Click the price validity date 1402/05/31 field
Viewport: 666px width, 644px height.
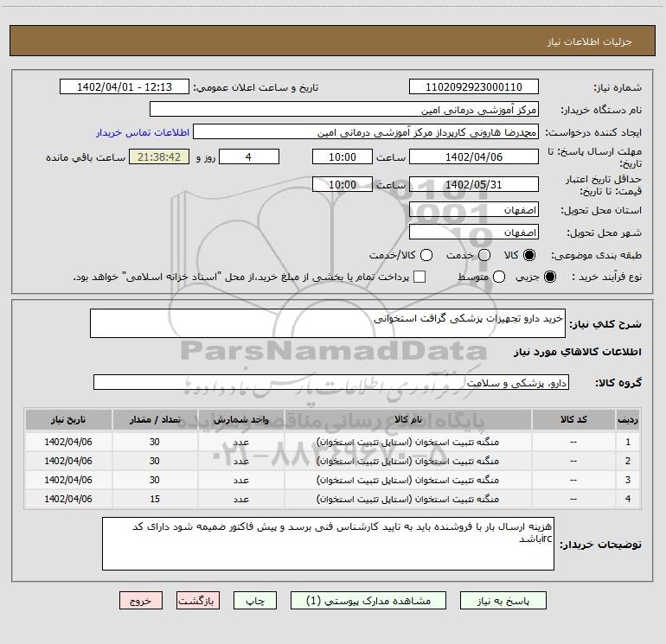point(474,184)
